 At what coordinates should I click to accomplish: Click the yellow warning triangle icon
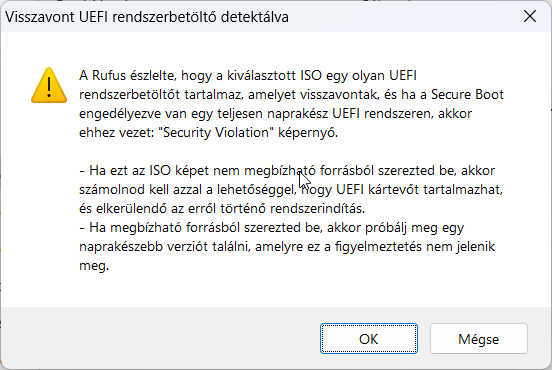pos(49,86)
